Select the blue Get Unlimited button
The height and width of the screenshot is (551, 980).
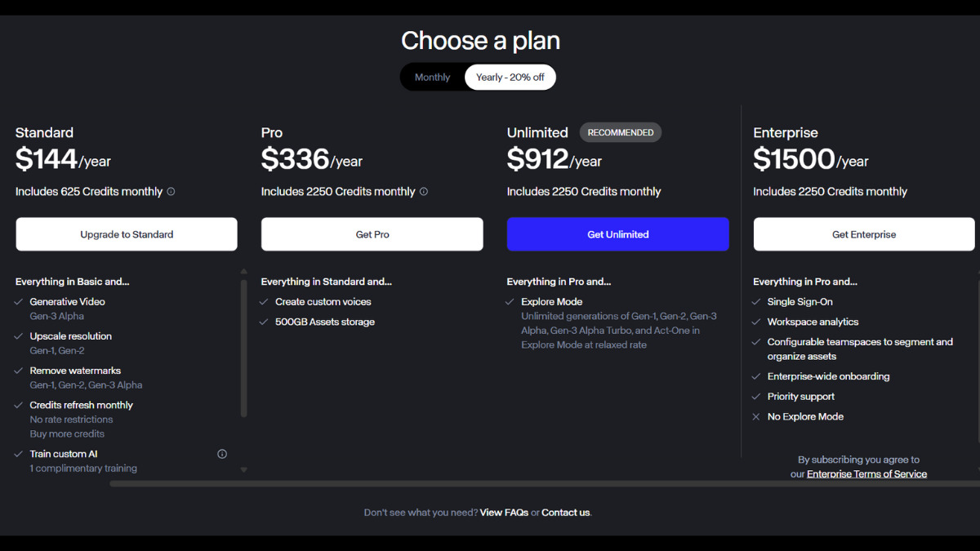[x=618, y=234]
